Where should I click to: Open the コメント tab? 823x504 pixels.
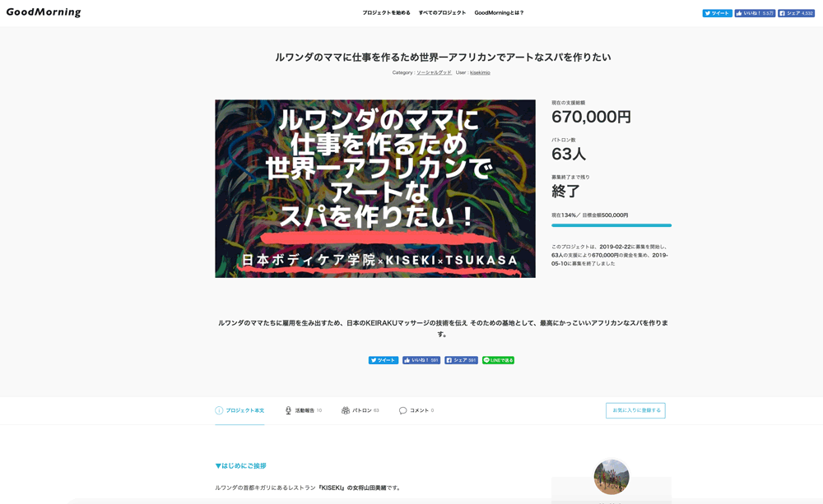coord(416,410)
